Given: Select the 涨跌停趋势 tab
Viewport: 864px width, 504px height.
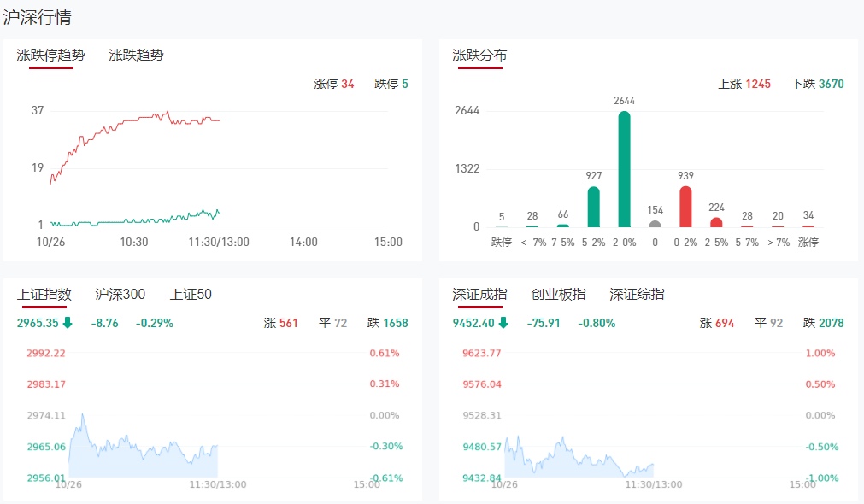Looking at the screenshot, I should (51, 56).
